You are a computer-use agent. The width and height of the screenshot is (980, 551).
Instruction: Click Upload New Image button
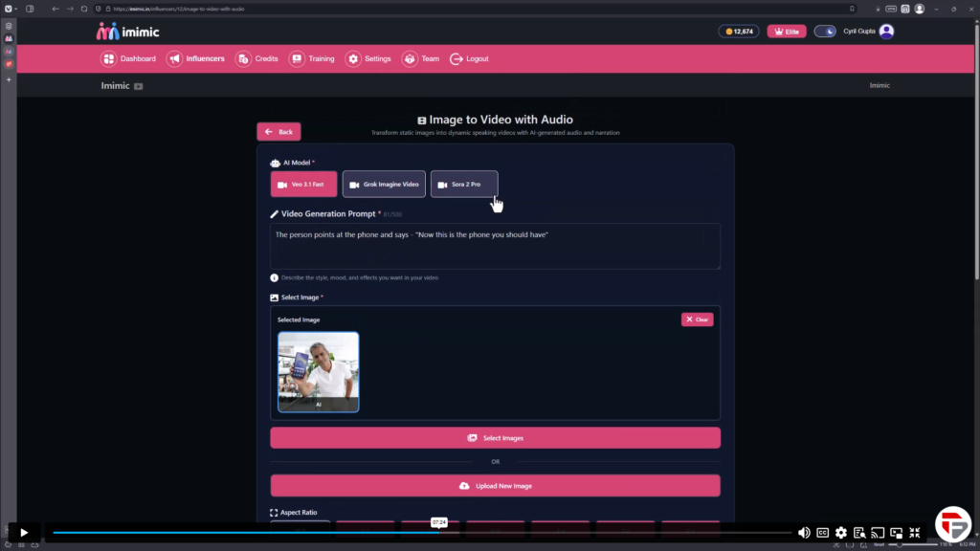click(495, 486)
